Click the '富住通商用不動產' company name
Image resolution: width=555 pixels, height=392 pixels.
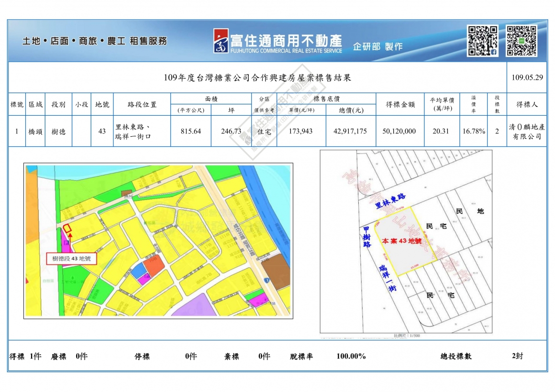286,41
